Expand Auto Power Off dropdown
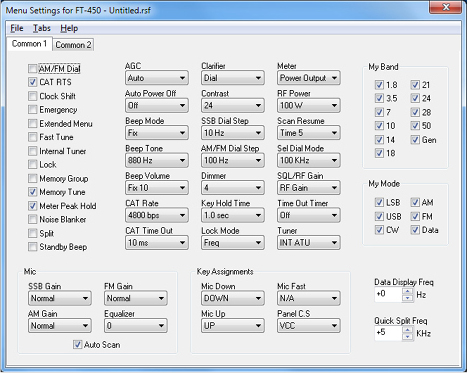 coord(157,106)
